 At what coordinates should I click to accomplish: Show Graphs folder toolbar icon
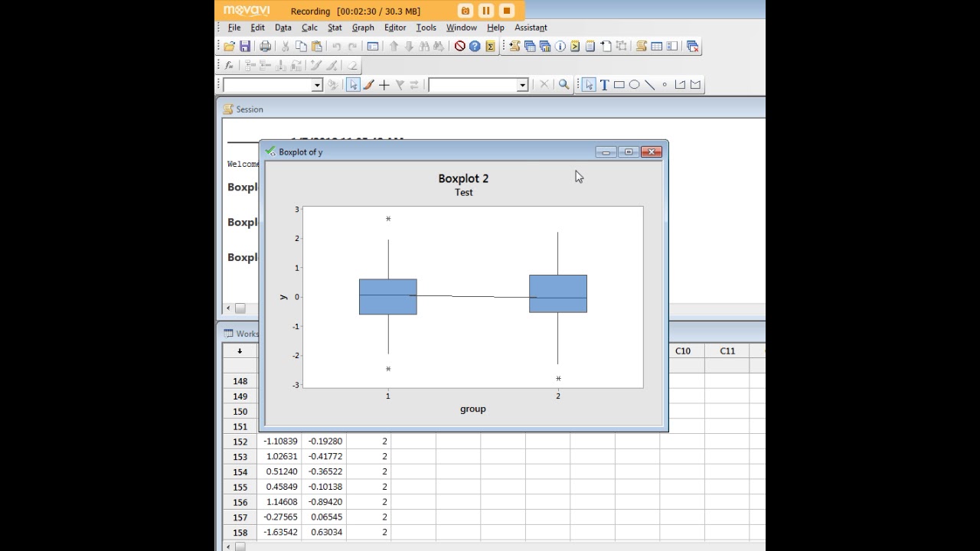point(544,46)
